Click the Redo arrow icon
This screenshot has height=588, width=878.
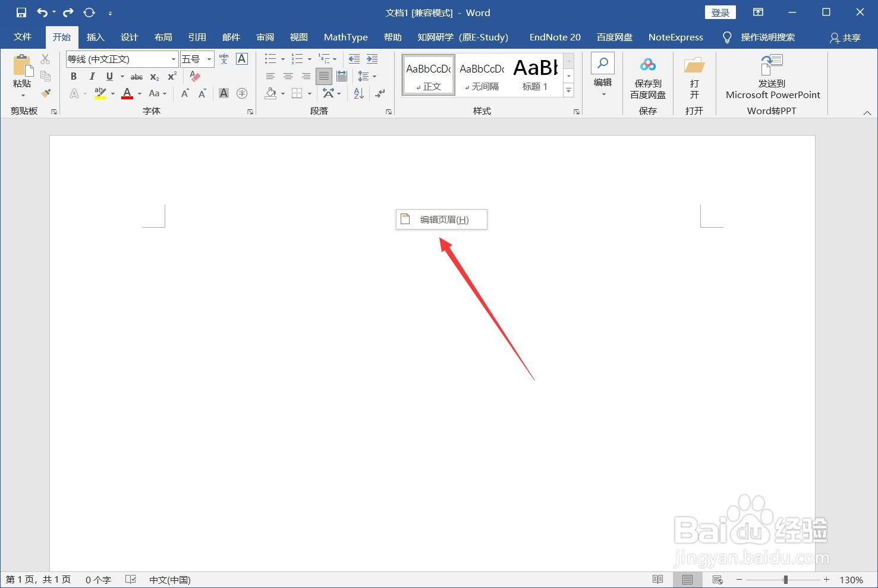[68, 12]
